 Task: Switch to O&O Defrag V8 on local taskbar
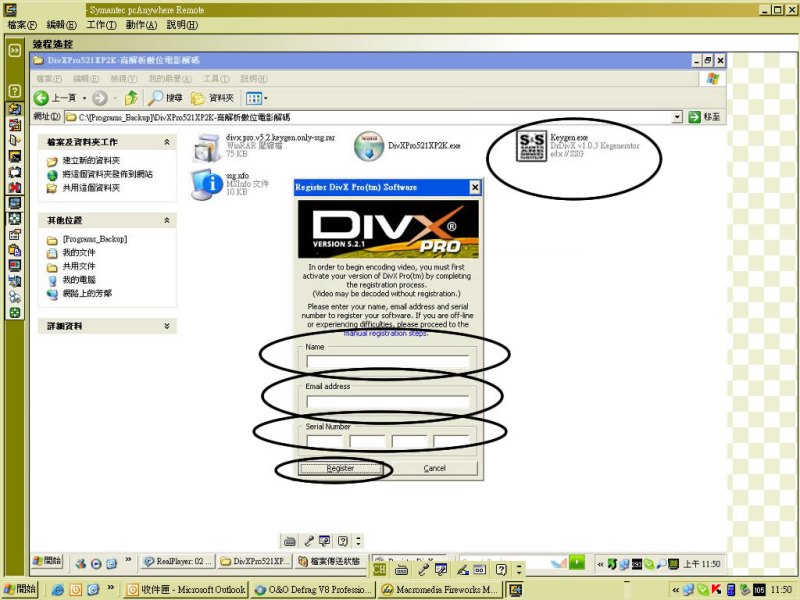313,590
